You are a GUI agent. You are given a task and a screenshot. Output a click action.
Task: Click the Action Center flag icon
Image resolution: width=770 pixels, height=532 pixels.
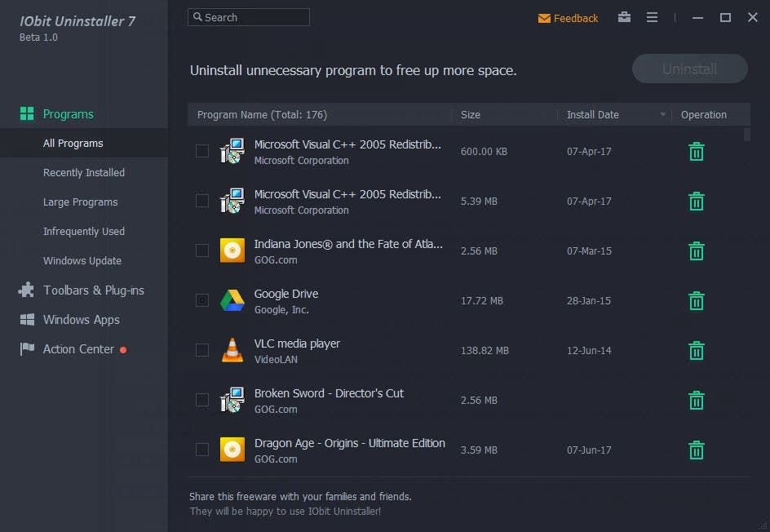27,348
